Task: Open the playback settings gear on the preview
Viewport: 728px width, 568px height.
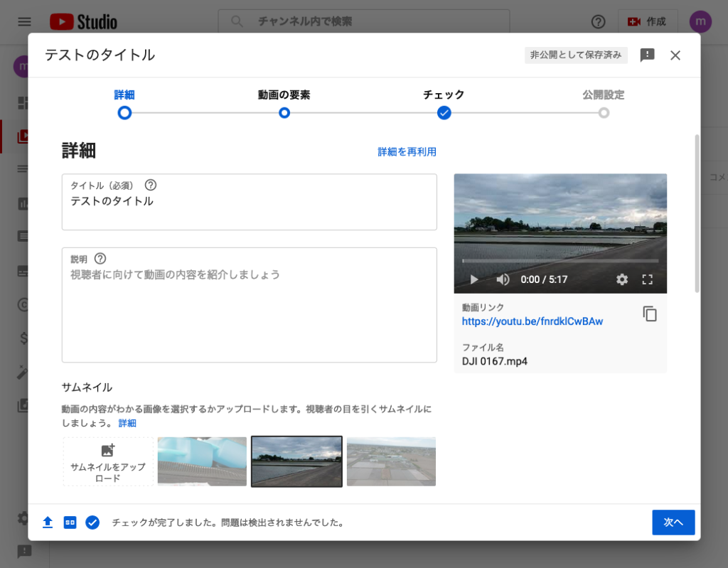Action: coord(622,279)
